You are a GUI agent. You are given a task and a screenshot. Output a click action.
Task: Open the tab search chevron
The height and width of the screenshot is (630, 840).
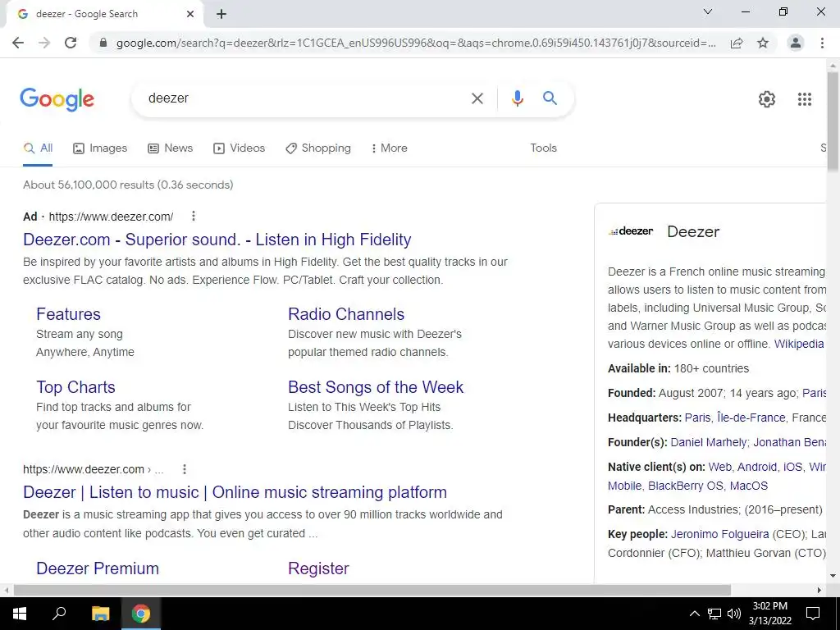(x=708, y=11)
